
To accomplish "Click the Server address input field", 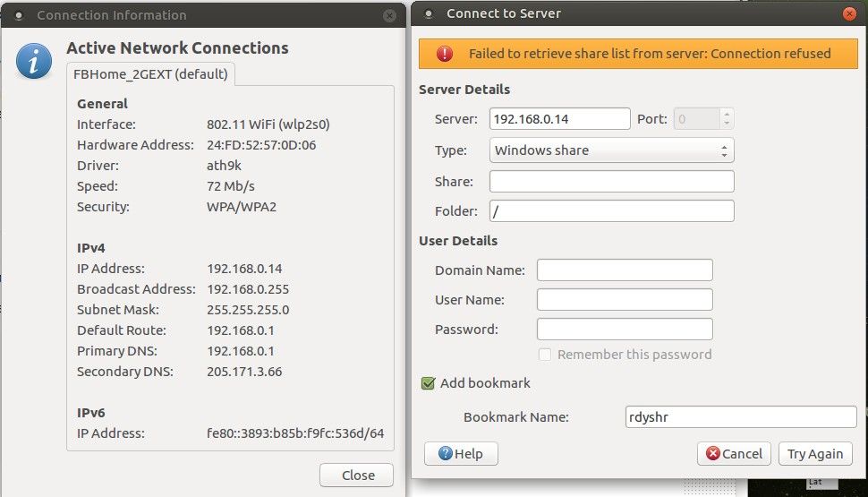I will tap(560, 119).
